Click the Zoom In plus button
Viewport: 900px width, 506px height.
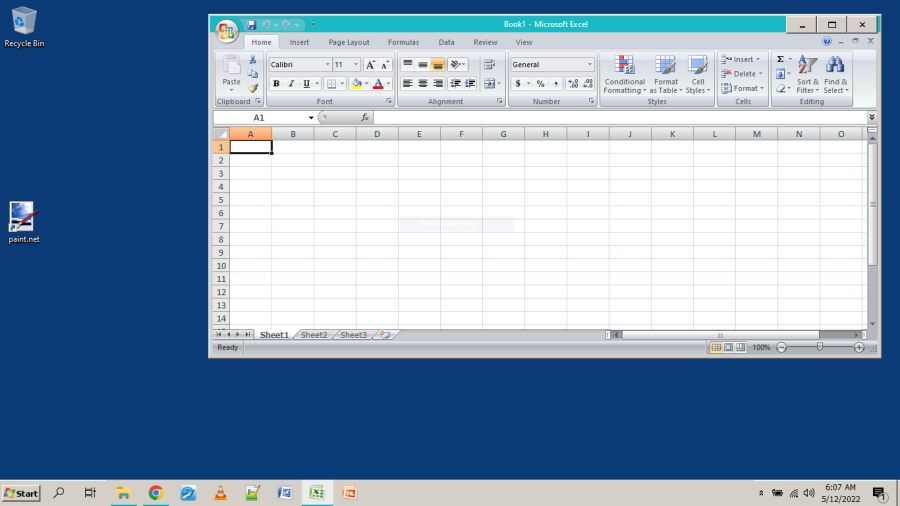coord(859,348)
